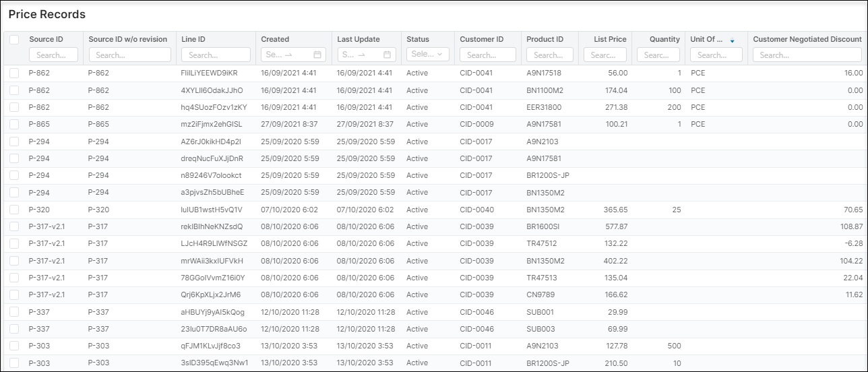This screenshot has height=372, width=868.
Task: Sort by the Quantity column header
Action: [x=664, y=39]
